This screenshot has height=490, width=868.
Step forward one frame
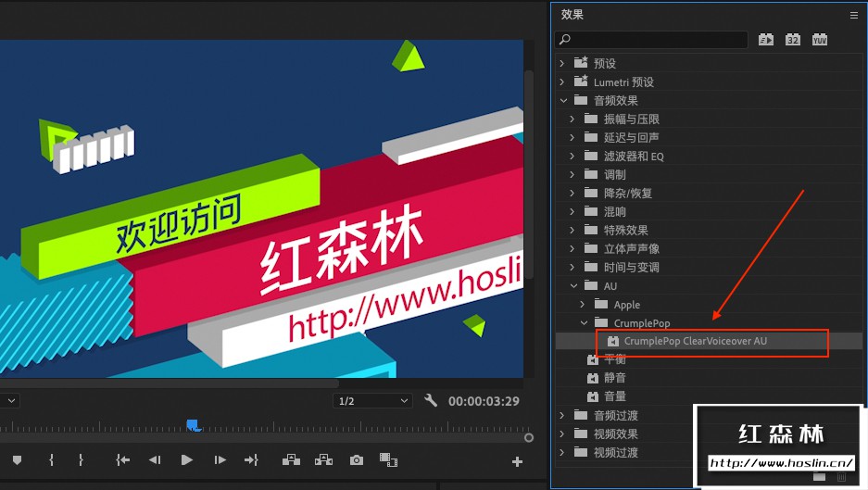(x=220, y=460)
